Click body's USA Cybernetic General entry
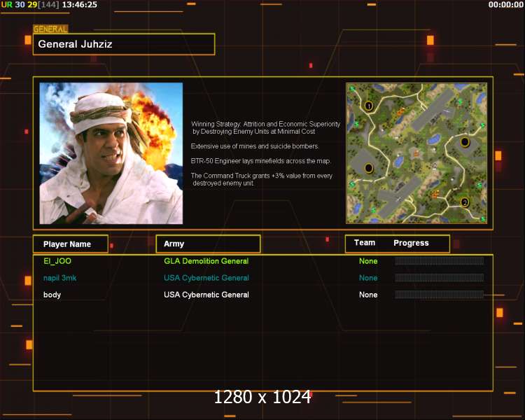The width and height of the screenshot is (525, 420). [x=206, y=295]
